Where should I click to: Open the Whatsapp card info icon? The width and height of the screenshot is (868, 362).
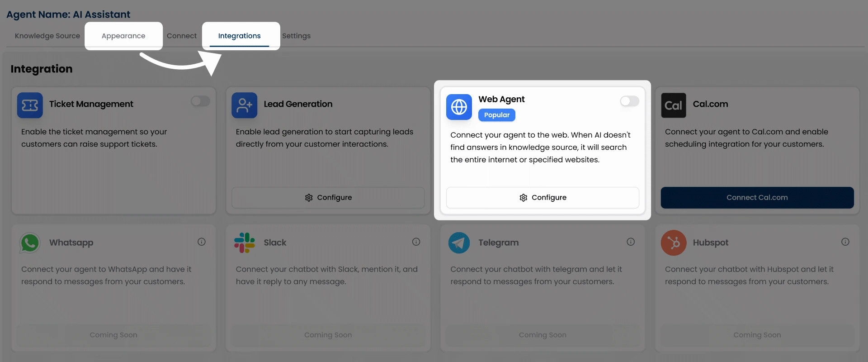[x=202, y=242]
